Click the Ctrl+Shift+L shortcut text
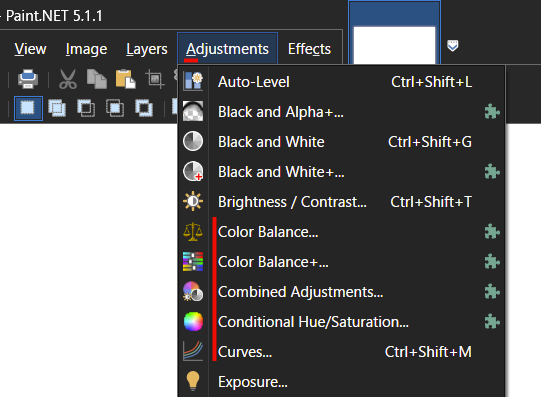 pos(432,82)
